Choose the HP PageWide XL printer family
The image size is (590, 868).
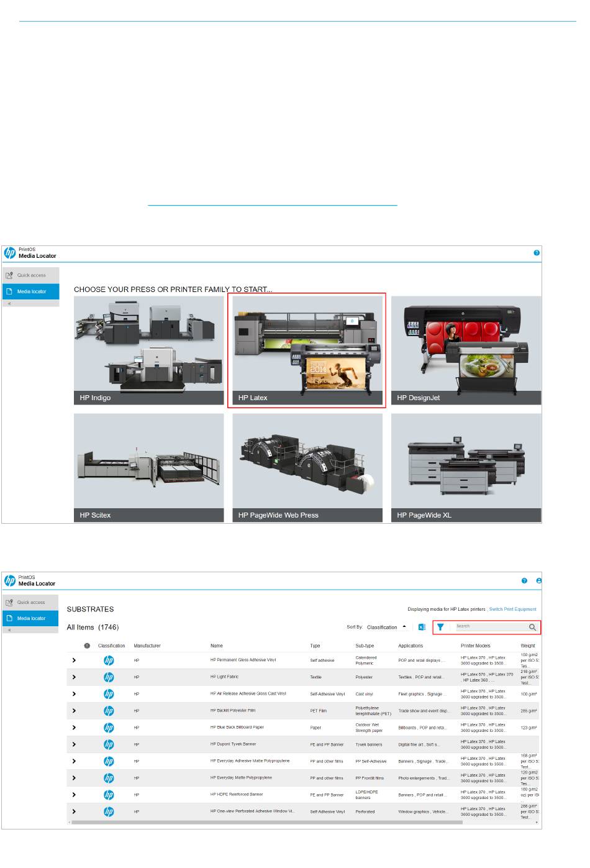tap(466, 468)
